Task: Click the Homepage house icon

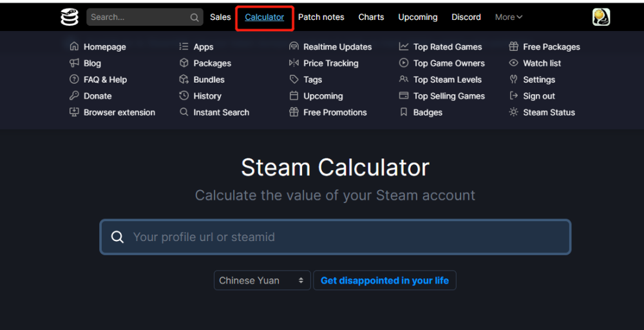Action: tap(74, 47)
